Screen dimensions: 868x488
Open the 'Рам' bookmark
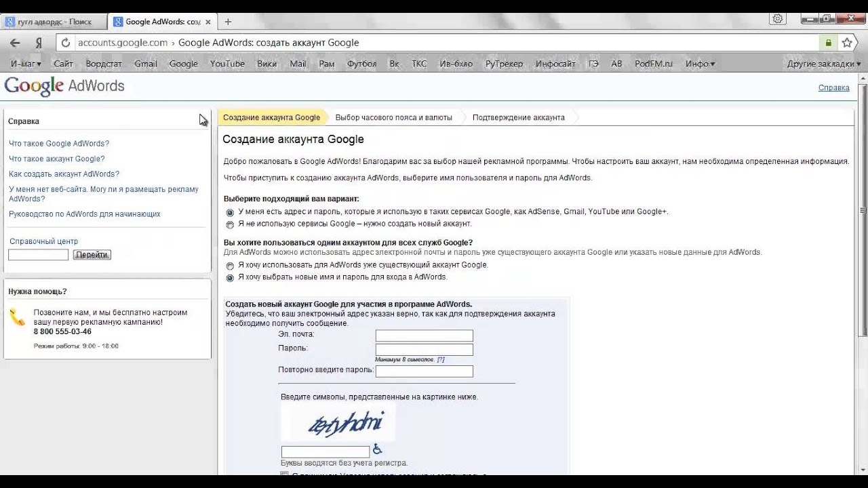327,64
